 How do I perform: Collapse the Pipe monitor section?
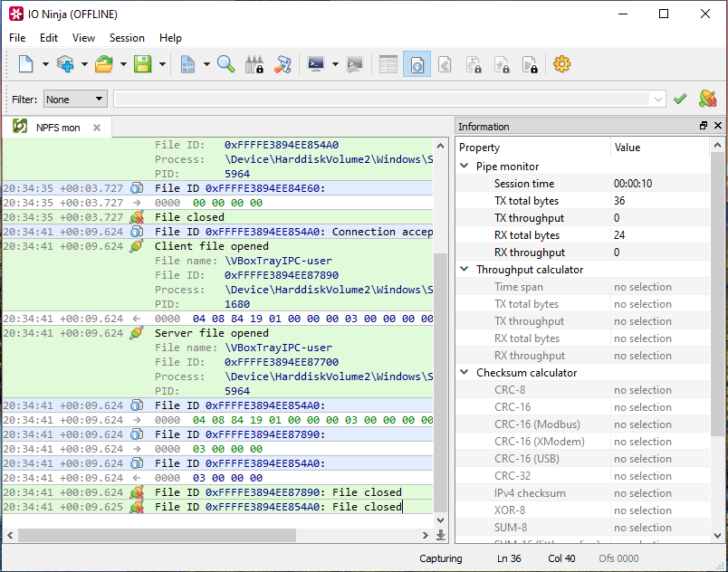(x=465, y=167)
